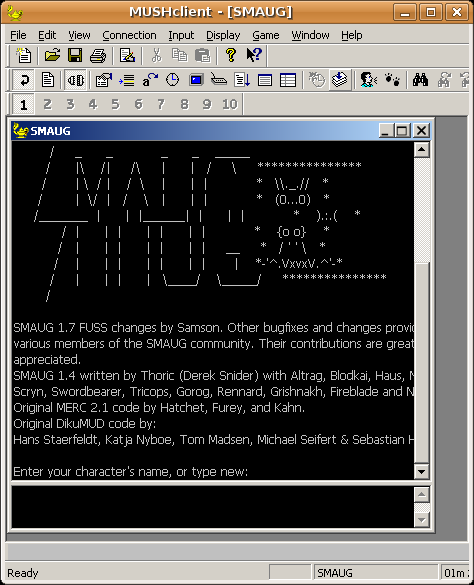Viewport: 474px width, 585px height.
Task: Open the help question mark icon
Action: coord(231,56)
